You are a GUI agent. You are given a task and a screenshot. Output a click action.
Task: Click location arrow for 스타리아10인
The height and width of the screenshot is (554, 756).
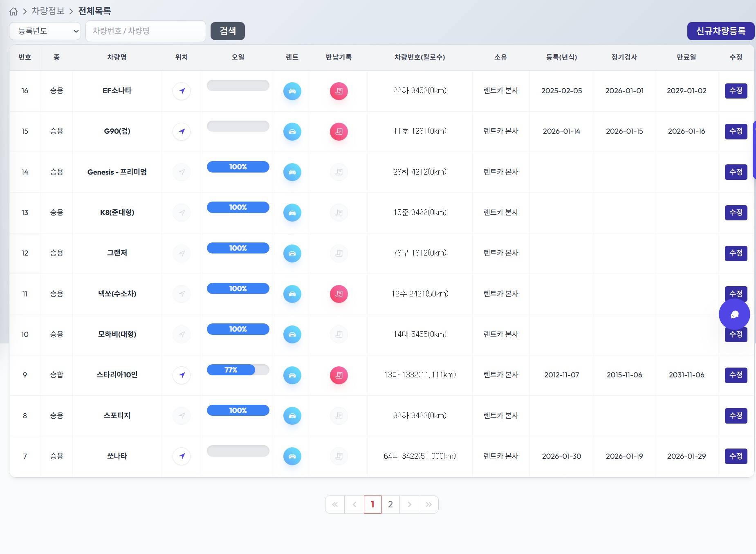tap(182, 375)
